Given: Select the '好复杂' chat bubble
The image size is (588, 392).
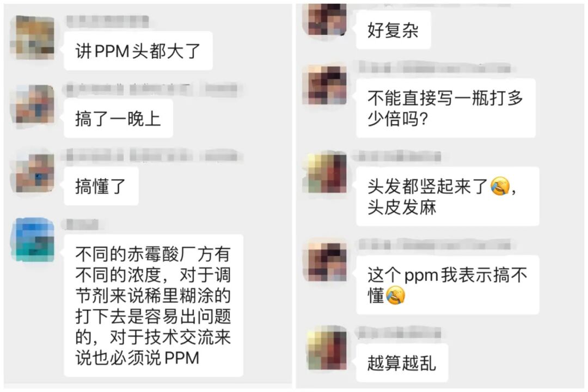Looking at the screenshot, I should point(393,30).
